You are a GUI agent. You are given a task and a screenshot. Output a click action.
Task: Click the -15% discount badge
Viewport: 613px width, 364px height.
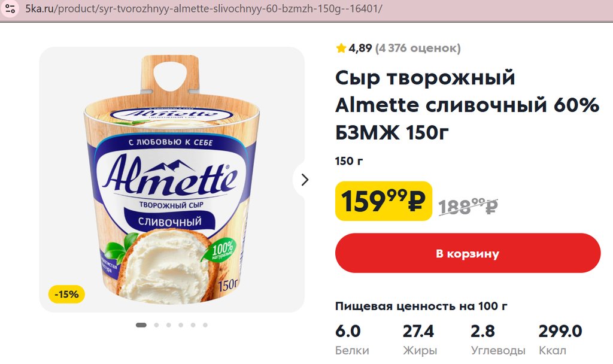click(x=66, y=295)
